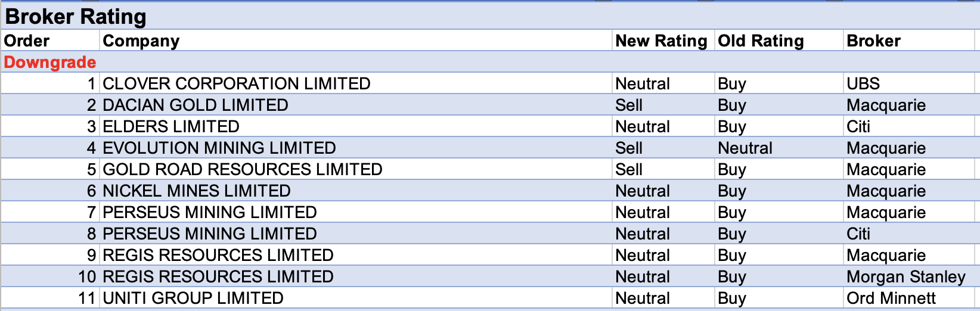Select the DACIAN GOLD LIMITED cell
Viewport: 980px width, 311px height.
pos(196,105)
